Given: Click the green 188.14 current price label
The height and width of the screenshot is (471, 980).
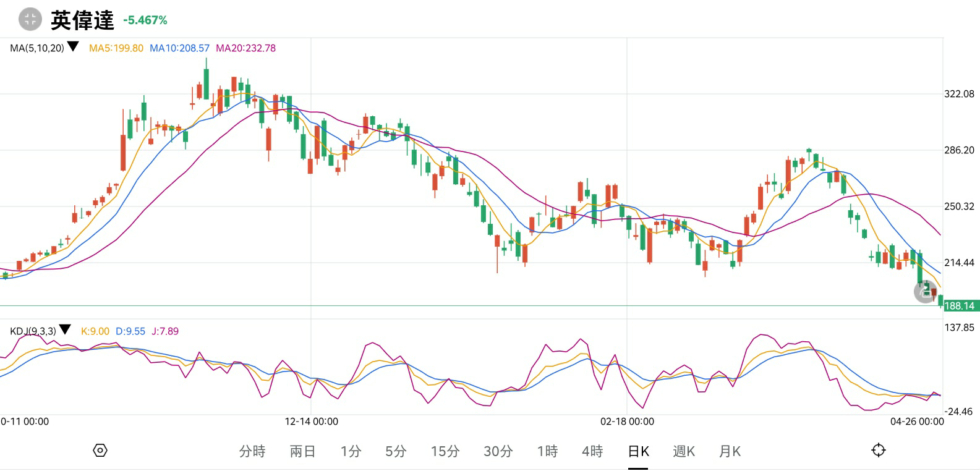Looking at the screenshot, I should click(x=960, y=306).
